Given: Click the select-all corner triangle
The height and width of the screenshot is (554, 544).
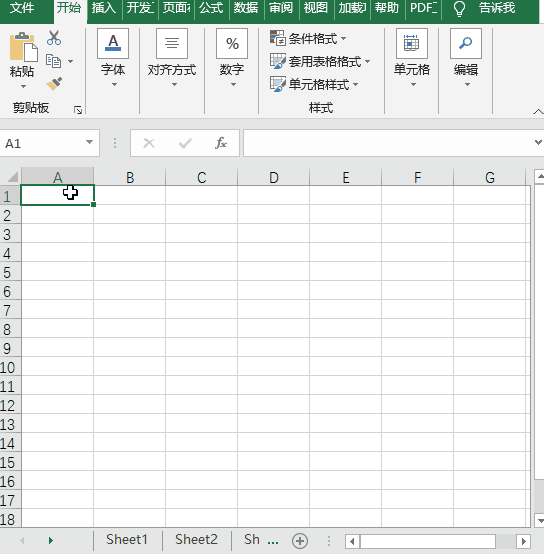Looking at the screenshot, I should (x=12, y=176).
